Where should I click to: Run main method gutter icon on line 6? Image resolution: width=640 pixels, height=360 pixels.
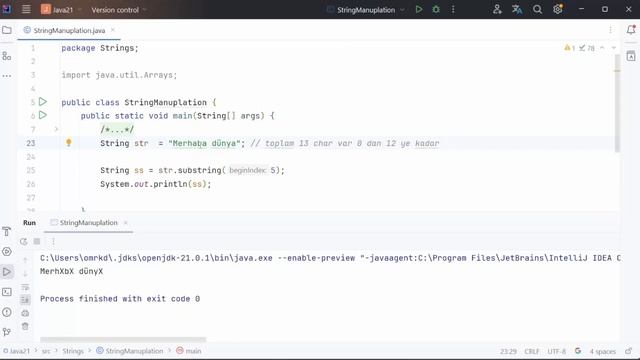click(43, 115)
